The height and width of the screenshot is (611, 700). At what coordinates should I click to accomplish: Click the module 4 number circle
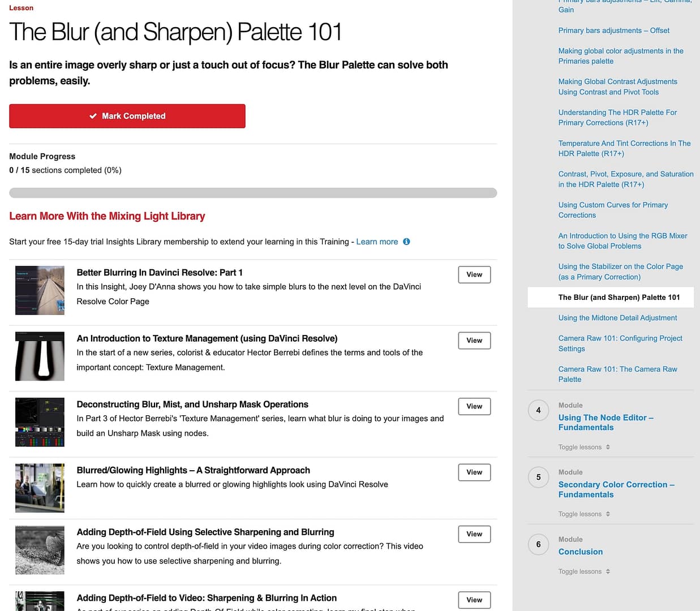(x=538, y=410)
